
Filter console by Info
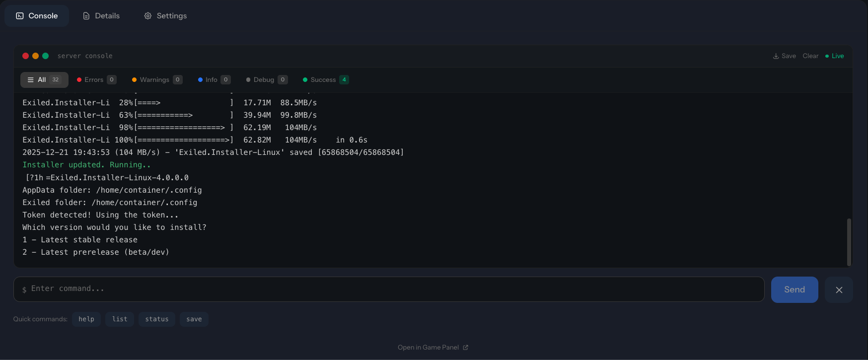(x=214, y=80)
